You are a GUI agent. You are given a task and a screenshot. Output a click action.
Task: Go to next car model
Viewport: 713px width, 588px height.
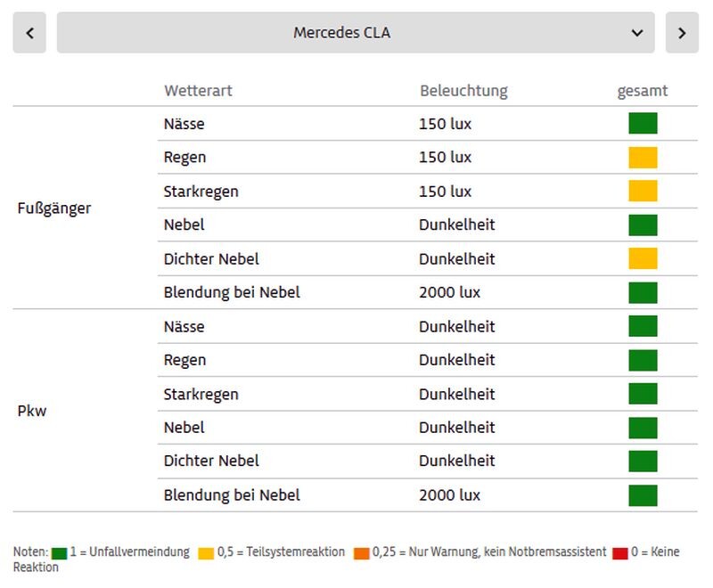(682, 33)
